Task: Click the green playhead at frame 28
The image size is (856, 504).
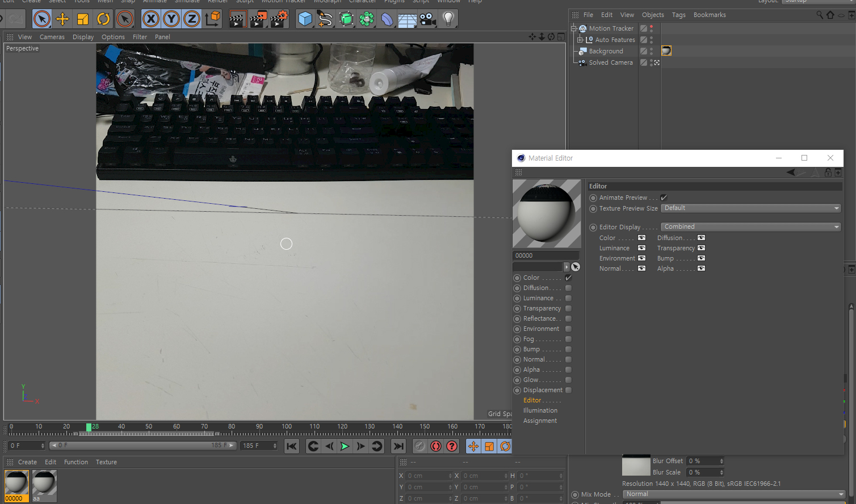Action: (89, 427)
